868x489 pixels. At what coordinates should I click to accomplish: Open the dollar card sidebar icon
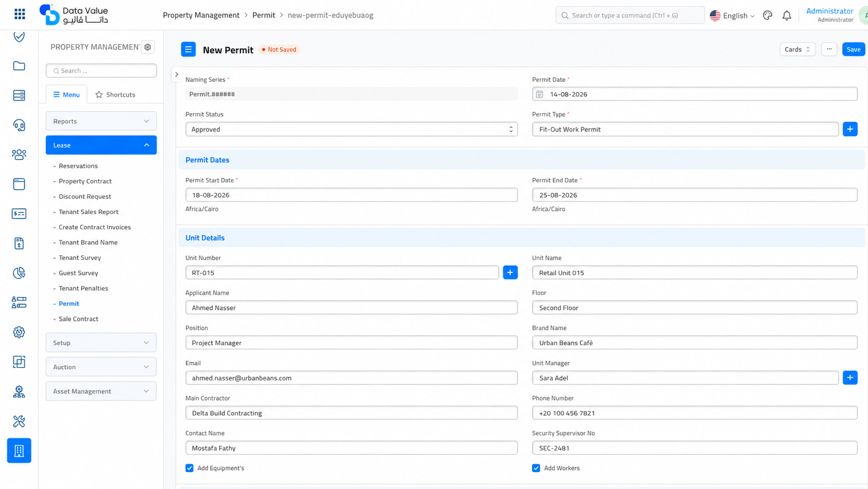(x=19, y=214)
